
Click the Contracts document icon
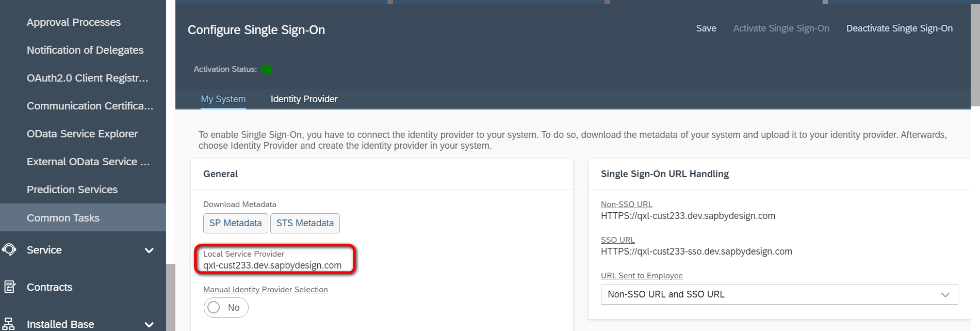click(x=9, y=287)
